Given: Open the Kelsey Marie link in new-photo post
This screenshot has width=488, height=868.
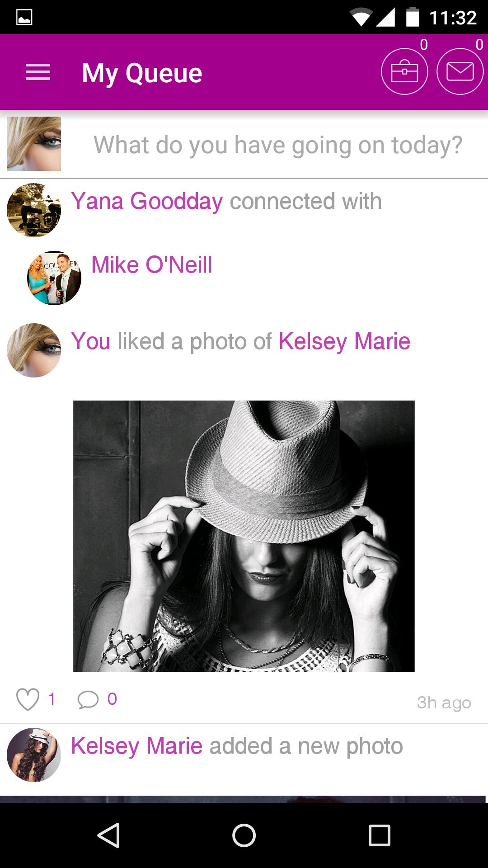Looking at the screenshot, I should pos(137,746).
